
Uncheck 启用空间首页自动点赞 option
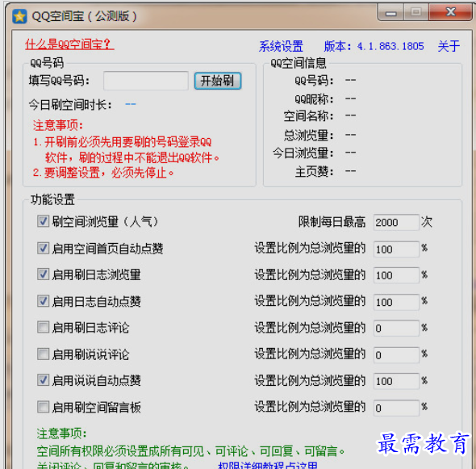[x=43, y=248]
